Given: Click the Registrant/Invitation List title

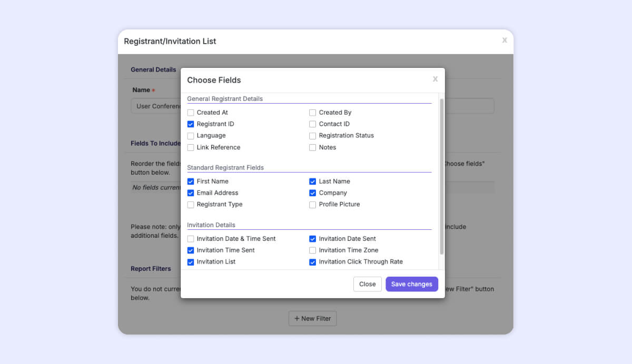Looking at the screenshot, I should click(170, 41).
